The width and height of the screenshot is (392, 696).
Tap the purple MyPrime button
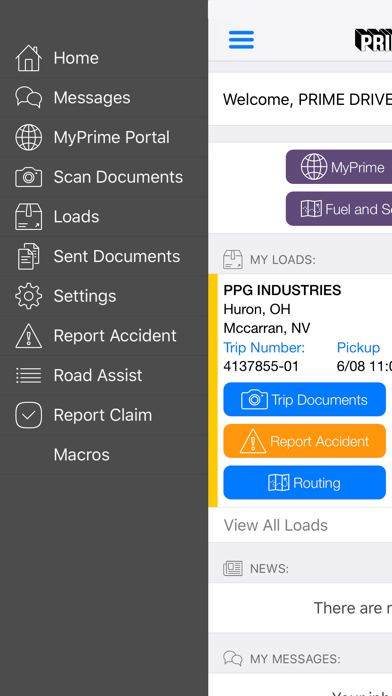(339, 167)
